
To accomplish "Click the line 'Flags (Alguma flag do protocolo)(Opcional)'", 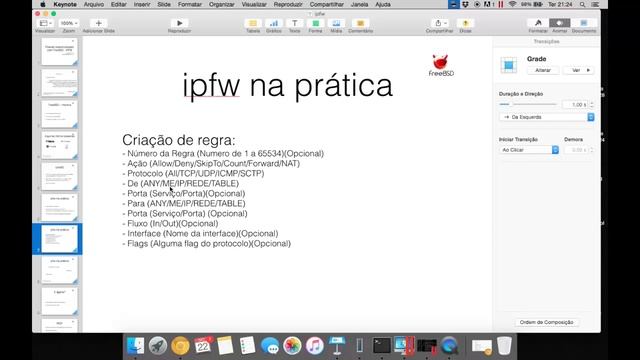I will click(207, 244).
